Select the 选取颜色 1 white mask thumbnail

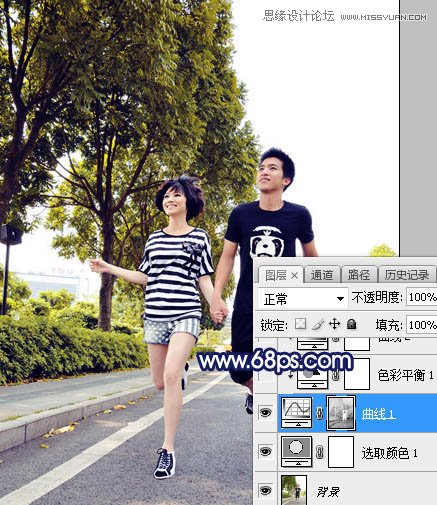(x=341, y=452)
